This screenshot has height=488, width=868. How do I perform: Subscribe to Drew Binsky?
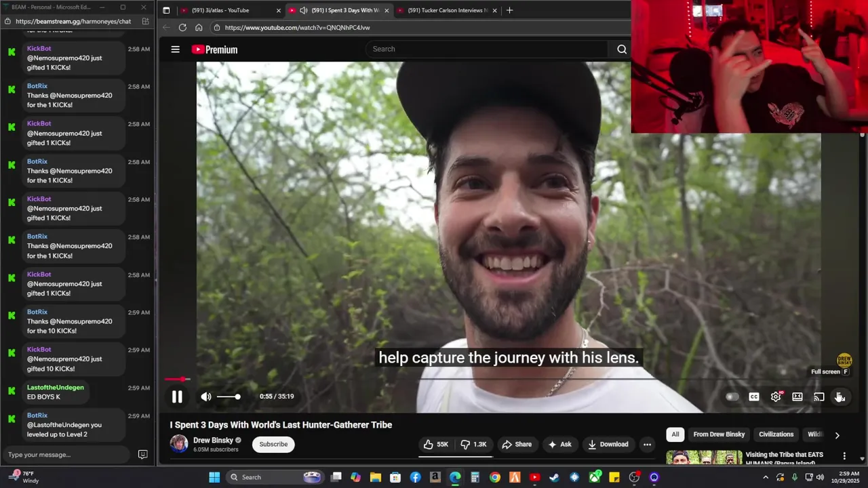[x=273, y=445]
